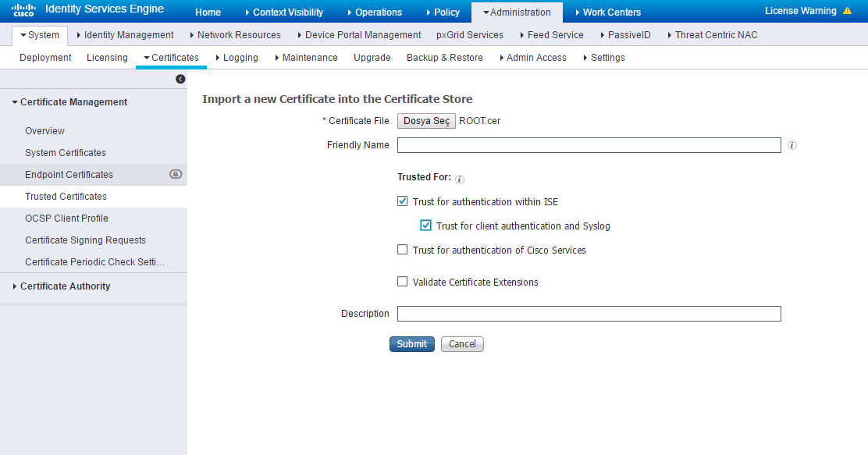Open the Upgrade page
Screen dimensions: 868x455
tap(372, 58)
